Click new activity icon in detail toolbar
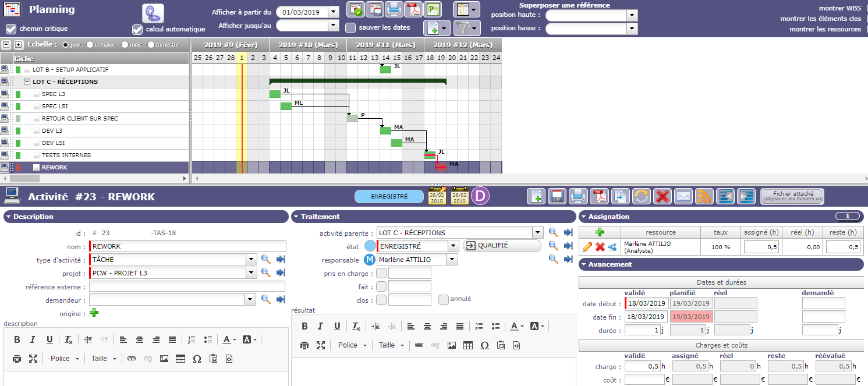 coord(537,196)
